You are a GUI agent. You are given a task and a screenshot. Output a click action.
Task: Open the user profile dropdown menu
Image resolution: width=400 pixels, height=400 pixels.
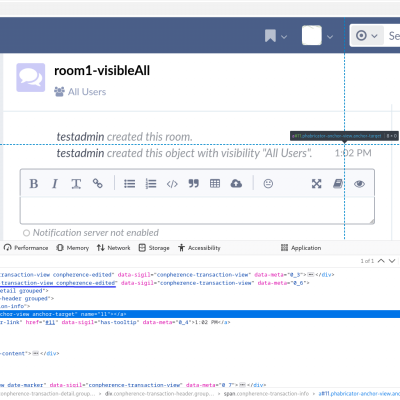tap(317, 35)
